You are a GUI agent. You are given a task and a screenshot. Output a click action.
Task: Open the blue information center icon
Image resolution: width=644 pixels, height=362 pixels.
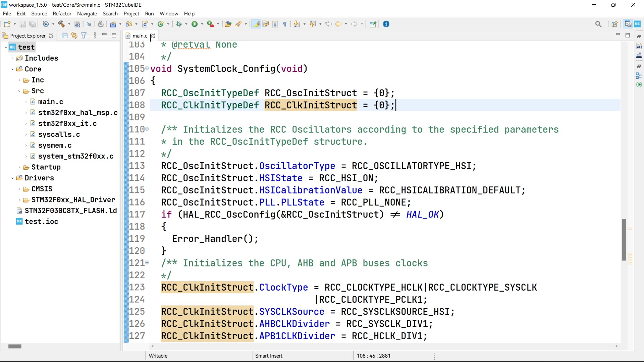click(386, 24)
